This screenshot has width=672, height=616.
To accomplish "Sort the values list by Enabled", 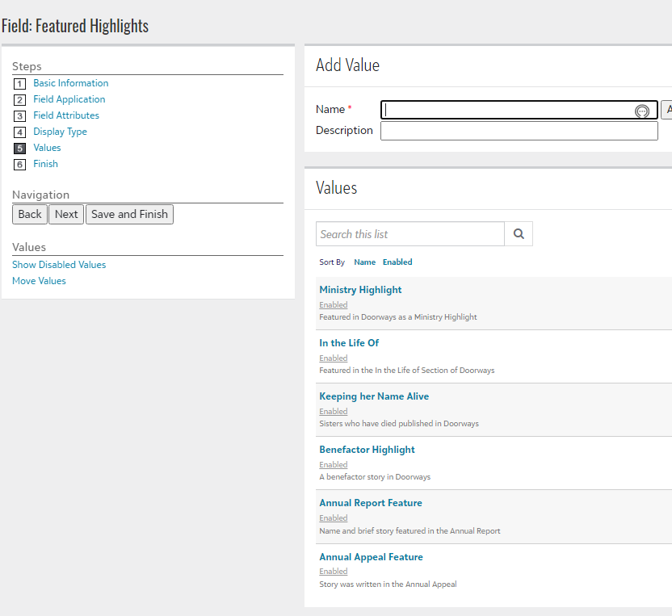I will (x=397, y=262).
